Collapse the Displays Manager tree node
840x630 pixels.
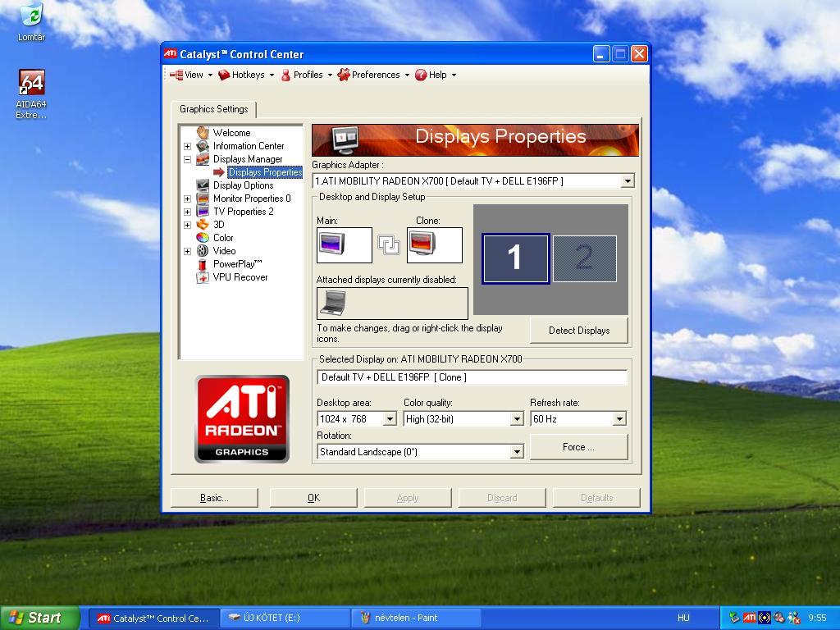coord(187,159)
